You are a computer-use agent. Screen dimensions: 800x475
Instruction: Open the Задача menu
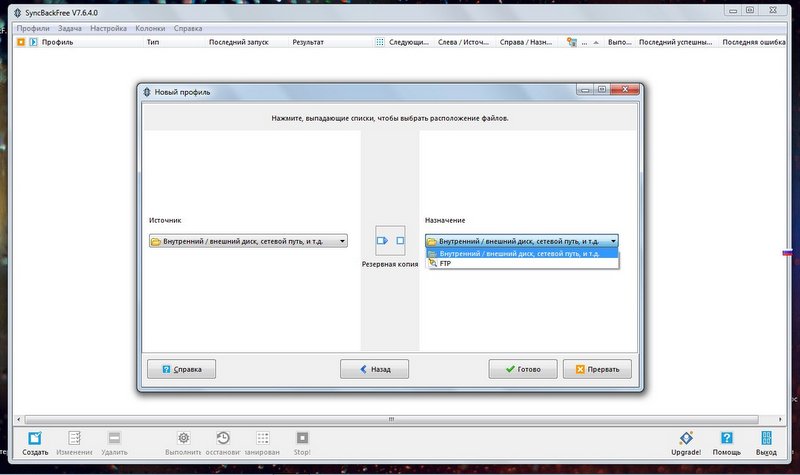click(70, 29)
